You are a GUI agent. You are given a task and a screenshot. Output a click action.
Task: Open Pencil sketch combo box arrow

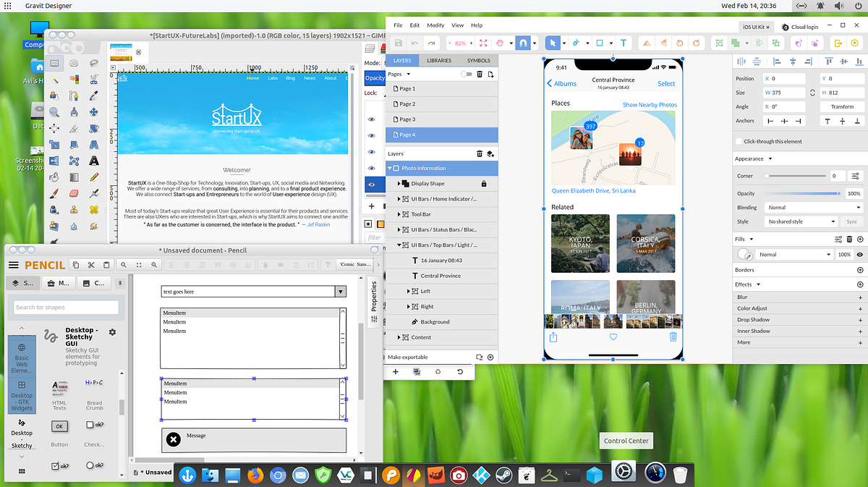(x=341, y=292)
